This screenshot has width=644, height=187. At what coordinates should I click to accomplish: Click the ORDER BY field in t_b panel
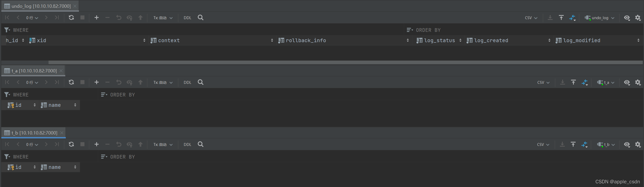(371, 157)
